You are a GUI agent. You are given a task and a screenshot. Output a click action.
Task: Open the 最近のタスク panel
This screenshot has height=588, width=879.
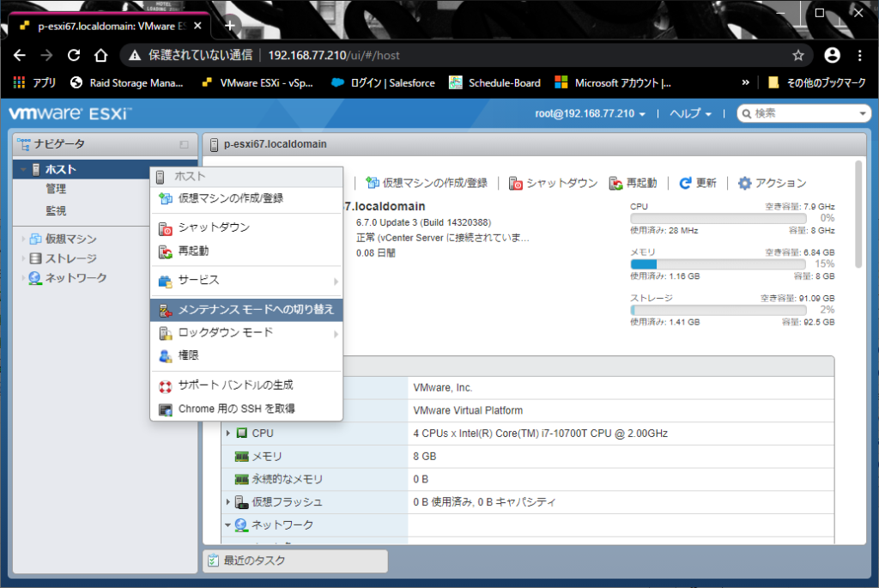point(295,561)
